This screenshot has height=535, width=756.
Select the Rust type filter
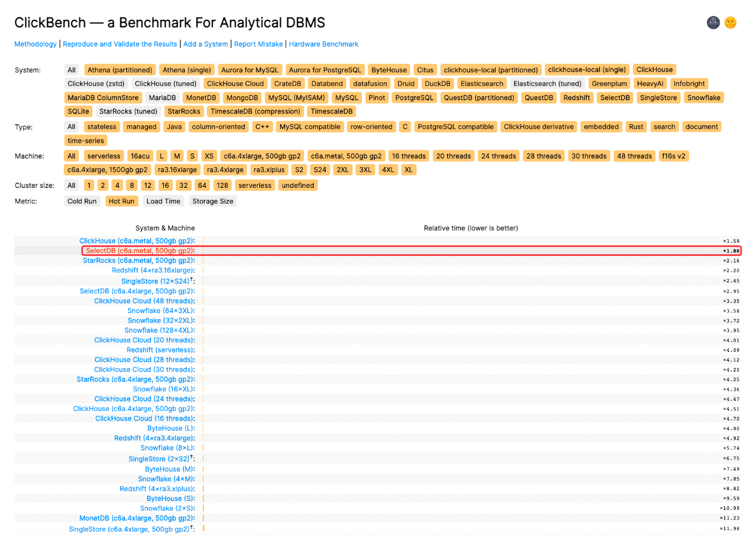636,126
